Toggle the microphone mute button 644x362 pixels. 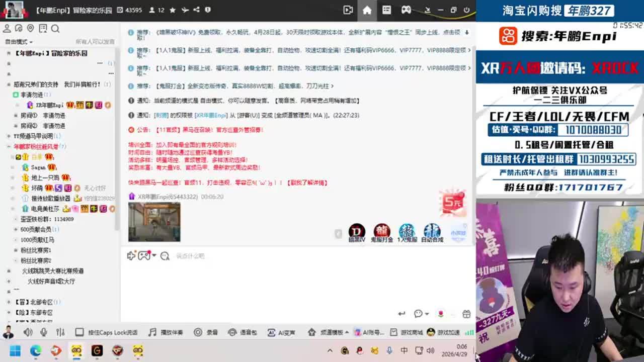pyautogui.click(x=44, y=332)
